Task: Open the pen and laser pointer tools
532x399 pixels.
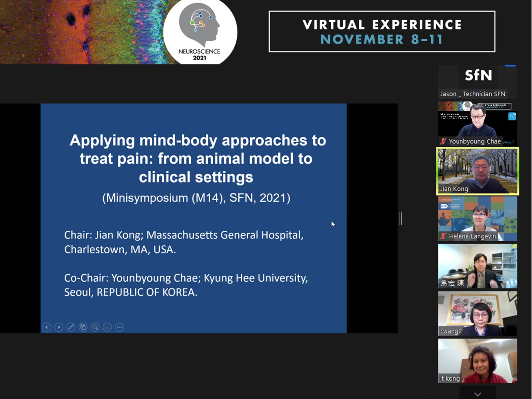Action: coord(71,327)
